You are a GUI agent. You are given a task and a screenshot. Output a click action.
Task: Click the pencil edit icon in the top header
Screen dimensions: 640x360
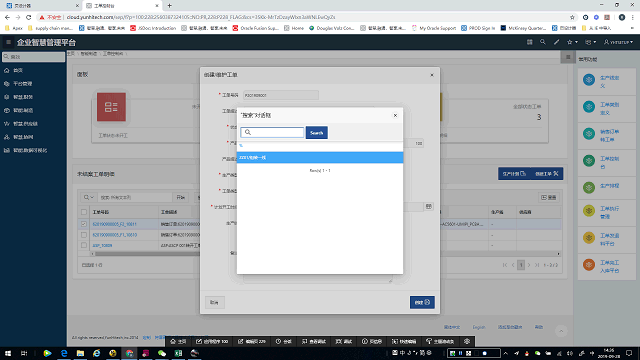coord(556,42)
